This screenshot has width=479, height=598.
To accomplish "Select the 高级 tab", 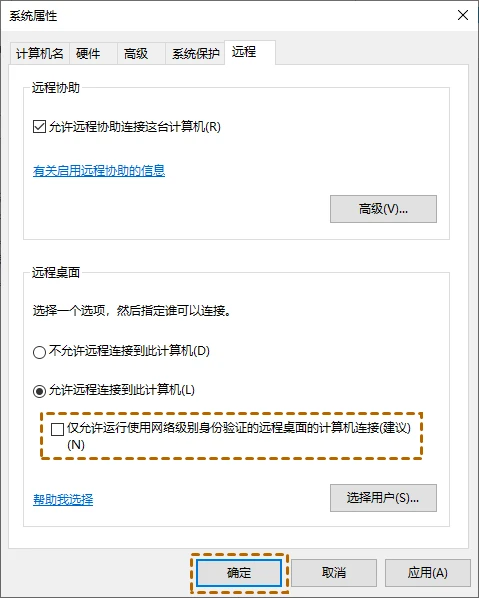I will tap(141, 53).
